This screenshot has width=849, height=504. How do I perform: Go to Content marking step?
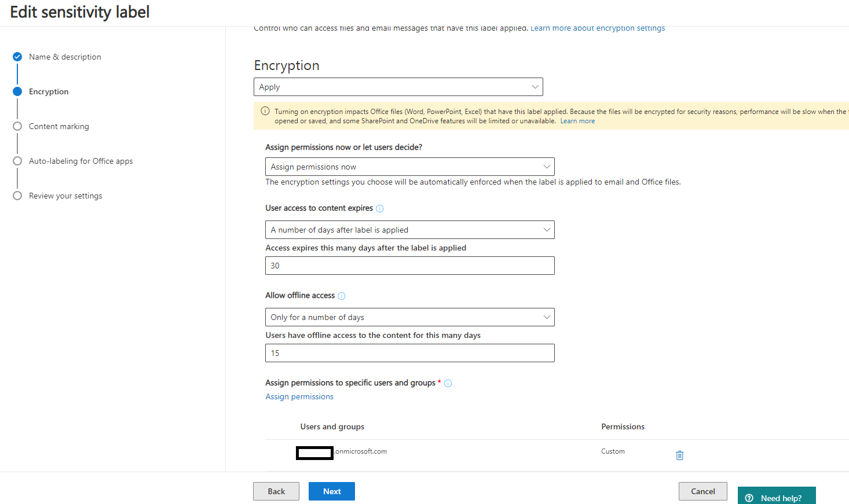pyautogui.click(x=59, y=126)
